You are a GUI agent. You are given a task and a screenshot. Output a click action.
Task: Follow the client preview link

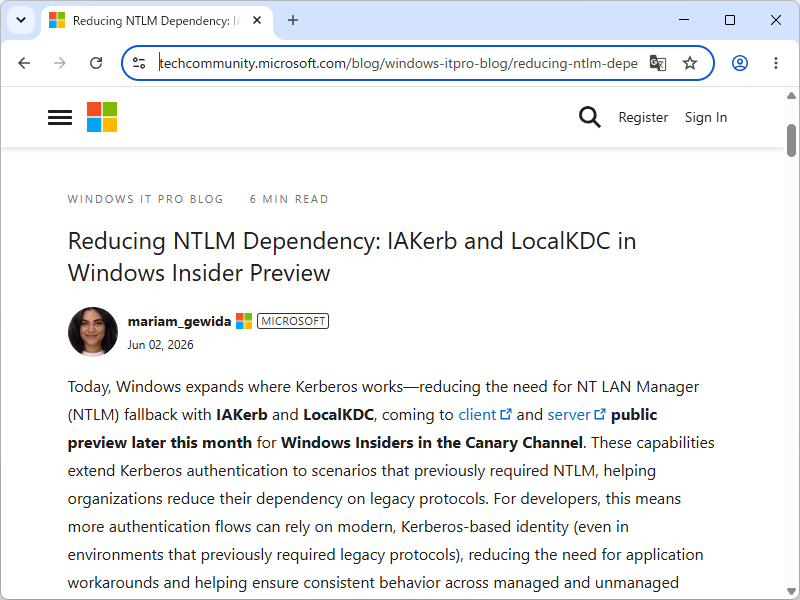click(485, 415)
